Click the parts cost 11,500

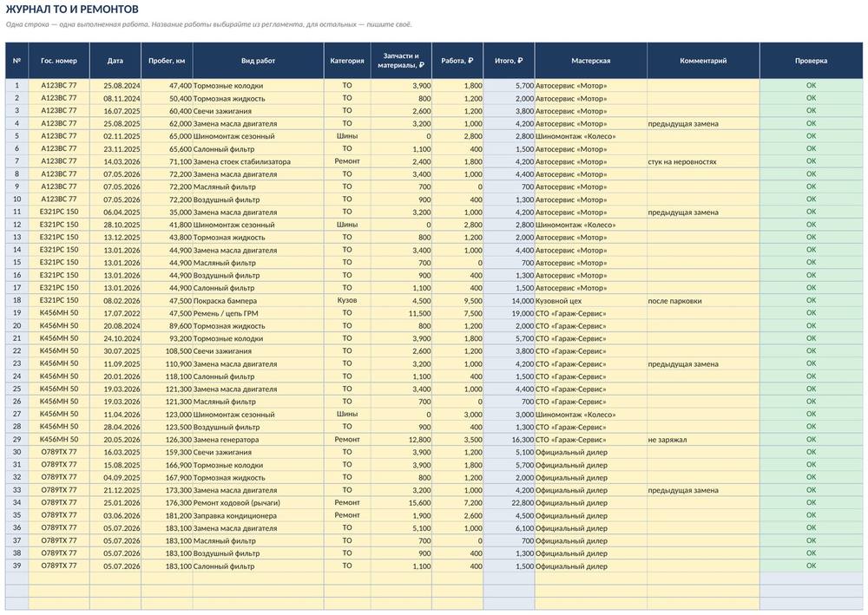click(x=401, y=313)
